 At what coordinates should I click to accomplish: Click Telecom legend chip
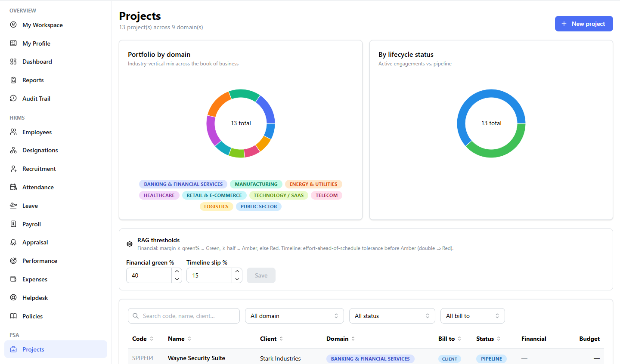pos(326,195)
